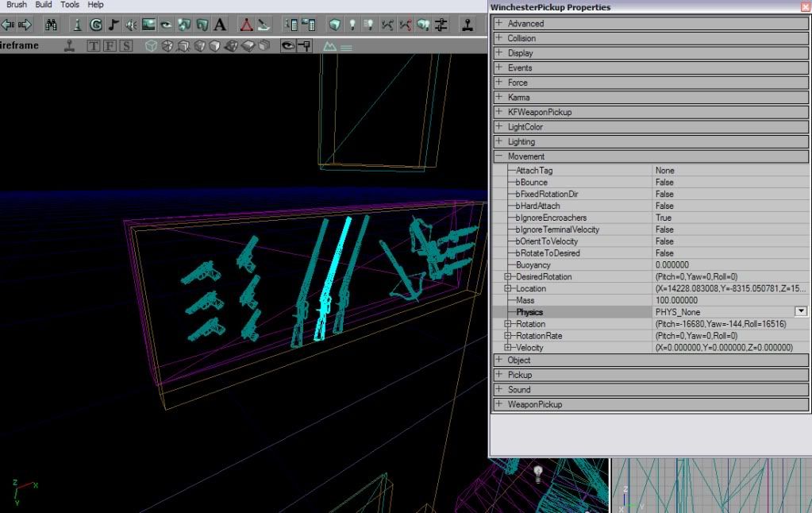Open the Music browser note icon
Image resolution: width=812 pixels, height=513 pixels.
(x=114, y=25)
